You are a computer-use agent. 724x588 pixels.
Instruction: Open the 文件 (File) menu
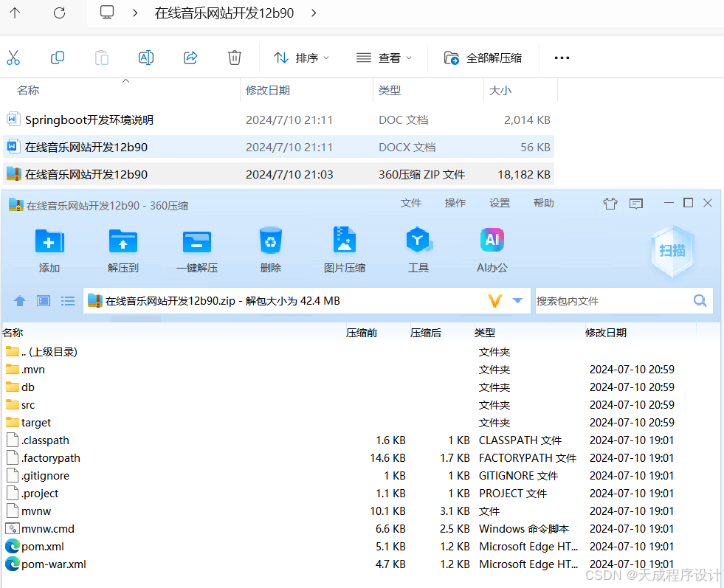[411, 203]
